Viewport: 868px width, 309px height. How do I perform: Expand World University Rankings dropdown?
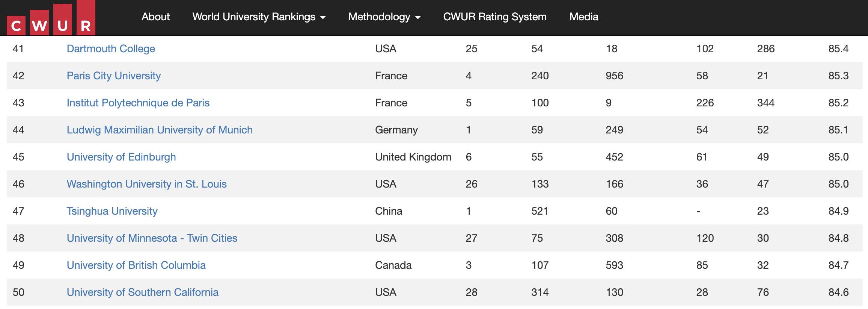(x=259, y=17)
